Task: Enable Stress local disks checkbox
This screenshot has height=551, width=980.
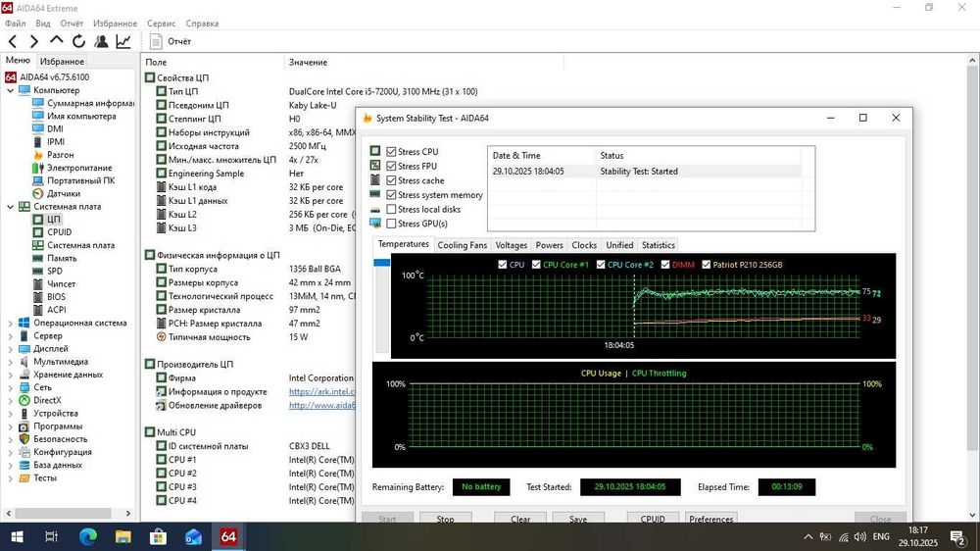Action: coord(391,209)
